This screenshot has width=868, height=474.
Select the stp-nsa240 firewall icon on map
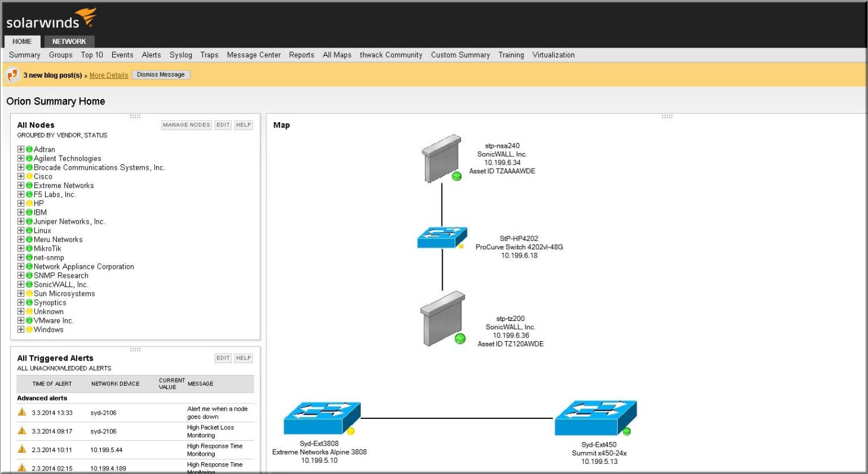click(441, 158)
